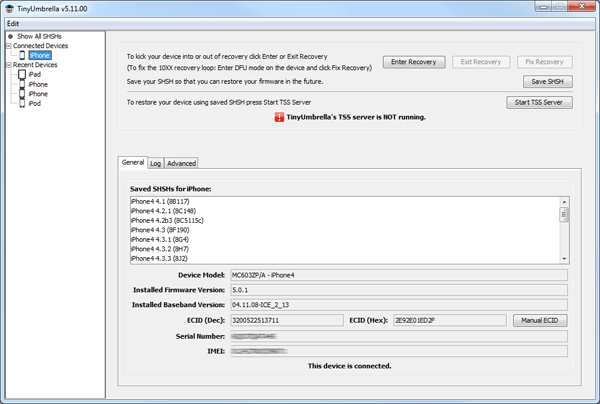Click the Fix Recovery button
The width and height of the screenshot is (600, 404).
click(545, 62)
